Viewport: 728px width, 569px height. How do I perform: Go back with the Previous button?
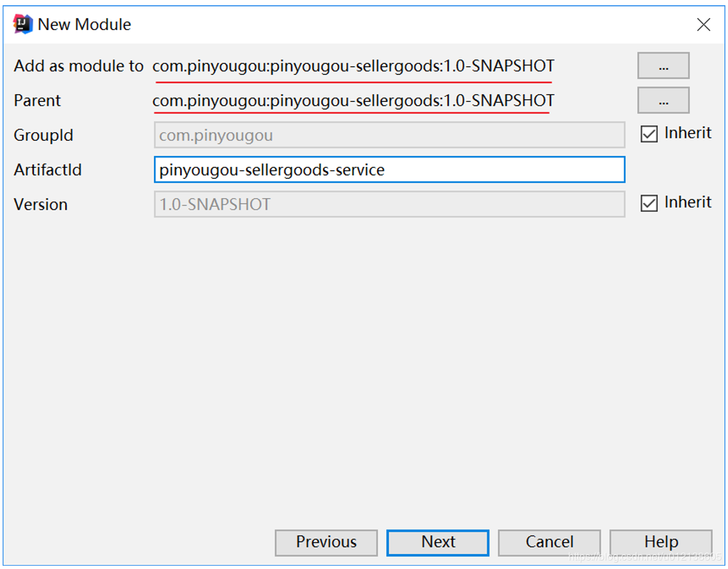pyautogui.click(x=326, y=542)
